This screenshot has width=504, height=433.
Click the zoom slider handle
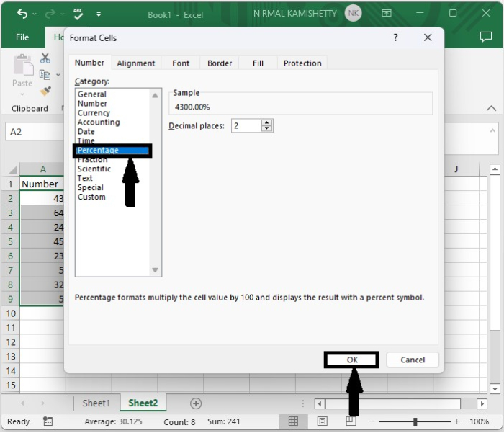point(415,421)
